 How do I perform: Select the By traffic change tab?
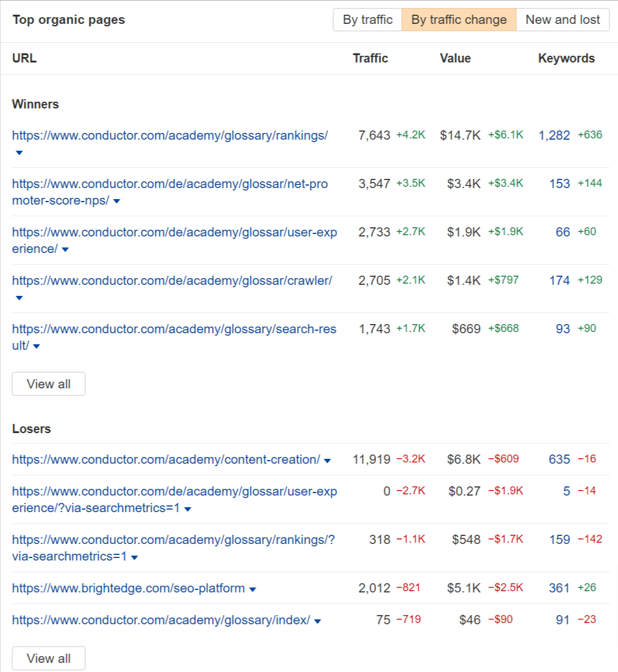459,19
